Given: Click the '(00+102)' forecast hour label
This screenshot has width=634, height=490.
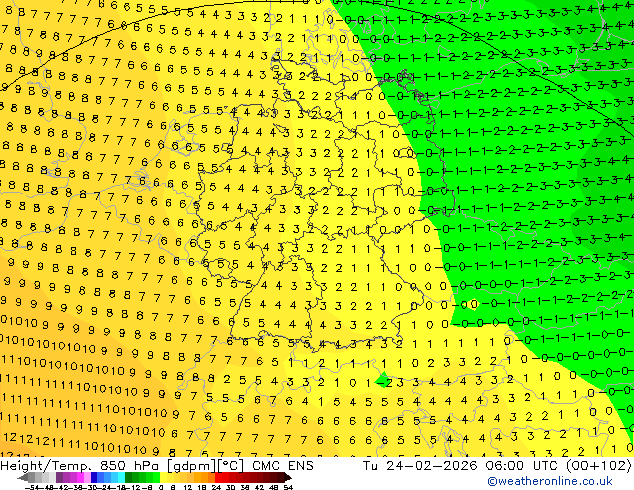Looking at the screenshot, I should click(x=598, y=466).
